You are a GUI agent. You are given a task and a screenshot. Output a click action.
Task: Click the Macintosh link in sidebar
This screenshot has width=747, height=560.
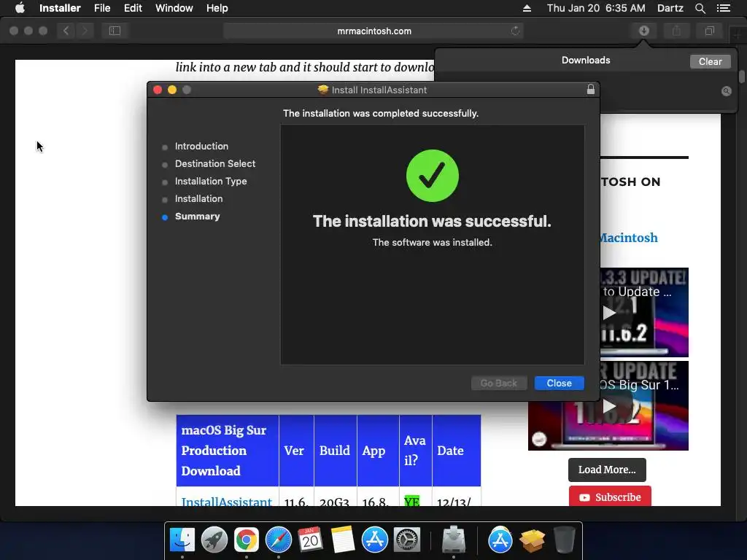[628, 238]
